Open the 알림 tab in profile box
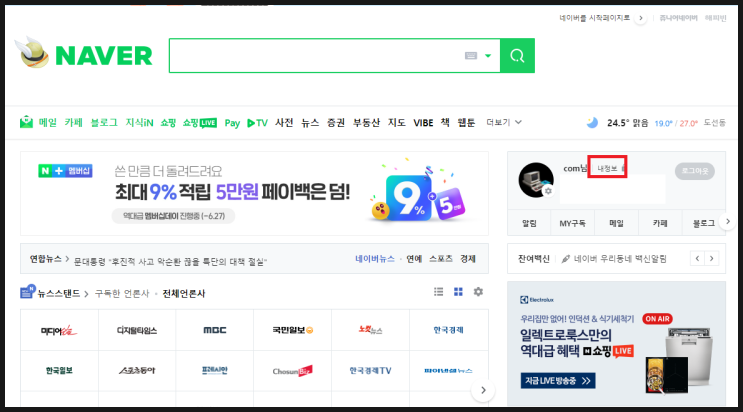This screenshot has width=743, height=412. pos(529,223)
